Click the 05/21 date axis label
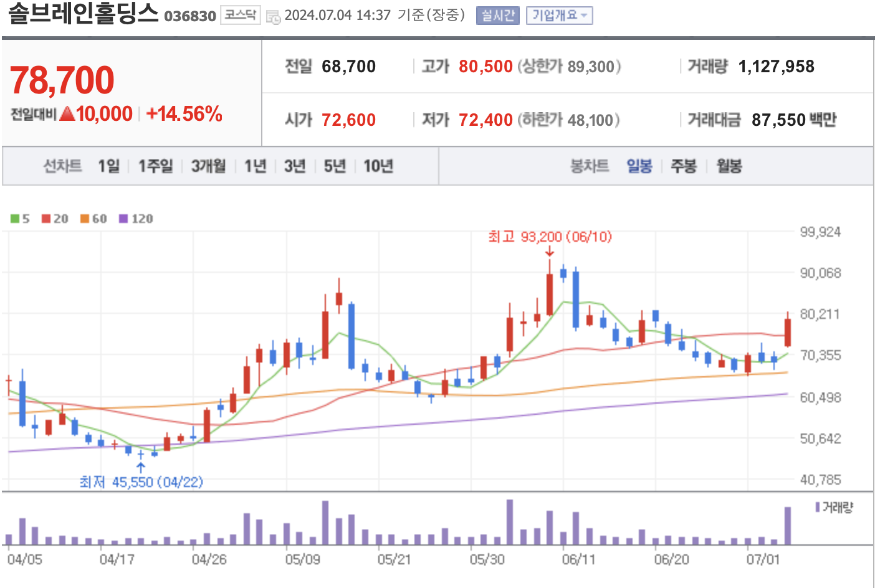 (x=394, y=559)
